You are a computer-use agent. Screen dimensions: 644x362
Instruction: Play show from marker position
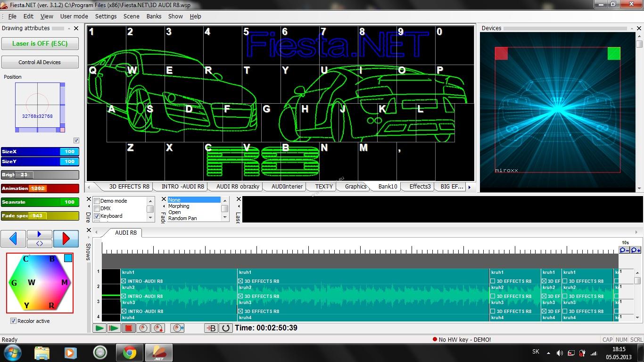[x=114, y=328]
